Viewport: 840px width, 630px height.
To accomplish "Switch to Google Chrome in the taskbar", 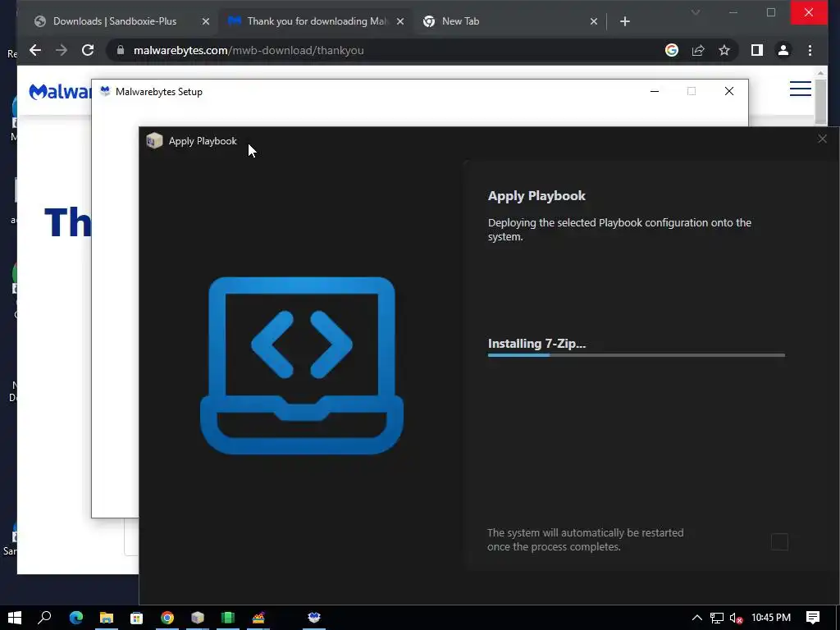I will (167, 618).
